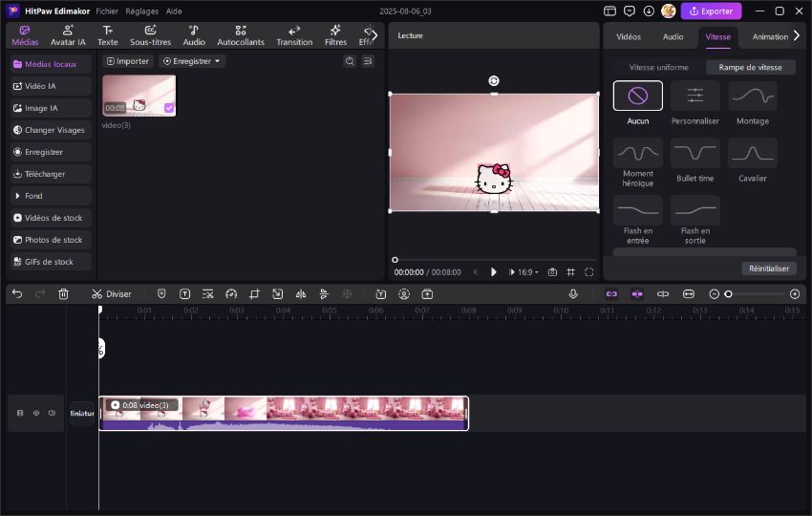This screenshot has height=516, width=812.
Task: Click the play button under preview
Action: [493, 272]
